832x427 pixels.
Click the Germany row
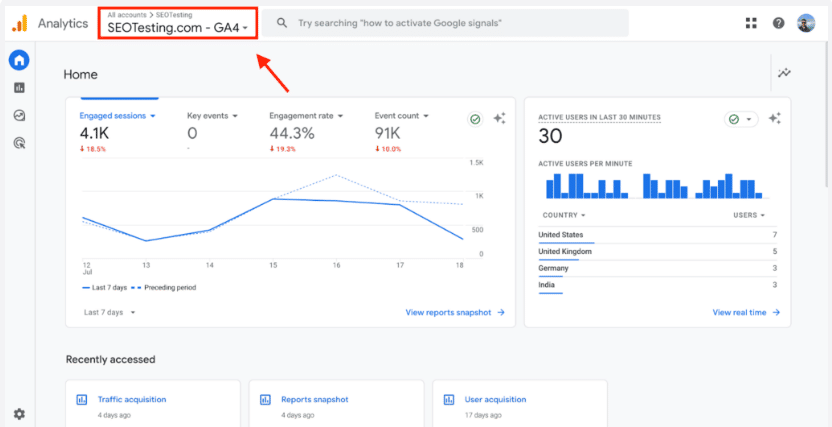pyautogui.click(x=657, y=268)
